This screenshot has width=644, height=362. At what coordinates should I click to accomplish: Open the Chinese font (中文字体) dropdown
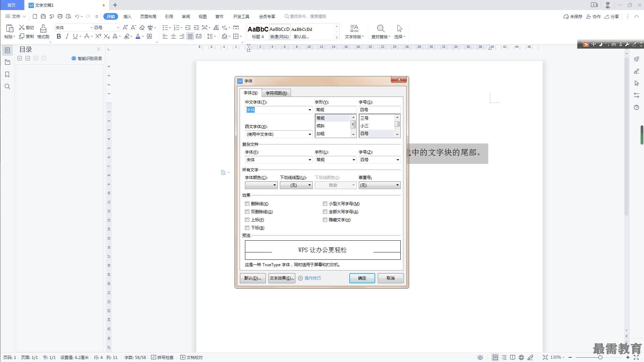coord(310,110)
